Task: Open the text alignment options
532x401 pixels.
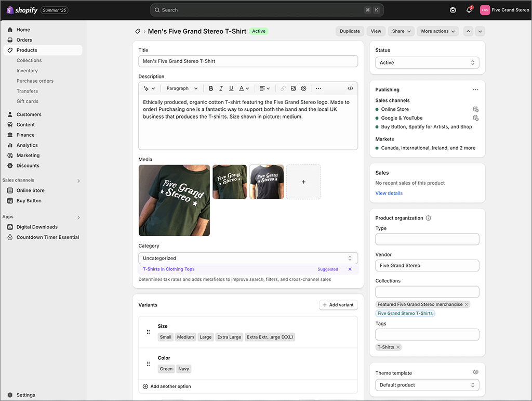Action: pos(264,88)
